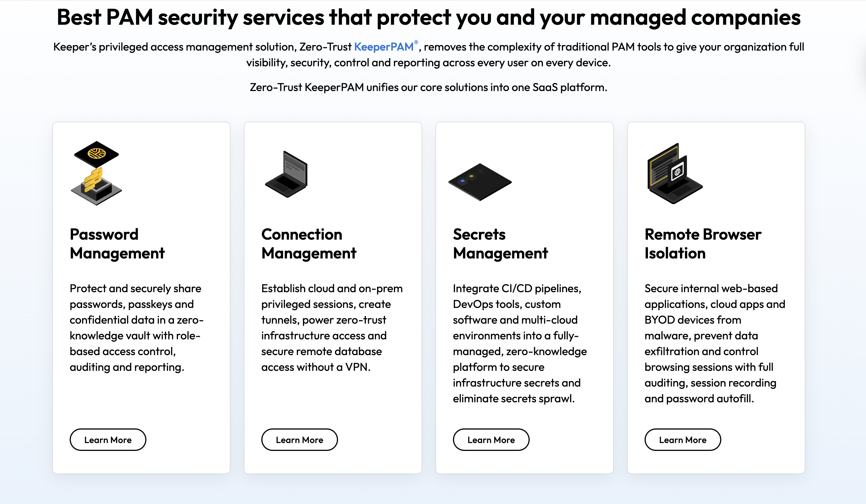This screenshot has height=504, width=866.
Task: Click the Secrets Management device icon
Action: 480,182
